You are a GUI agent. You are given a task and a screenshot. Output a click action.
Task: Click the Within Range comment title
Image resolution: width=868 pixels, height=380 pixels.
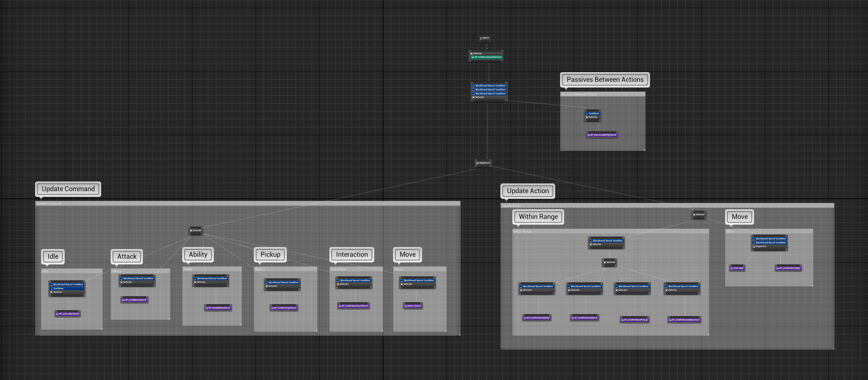[538, 217]
